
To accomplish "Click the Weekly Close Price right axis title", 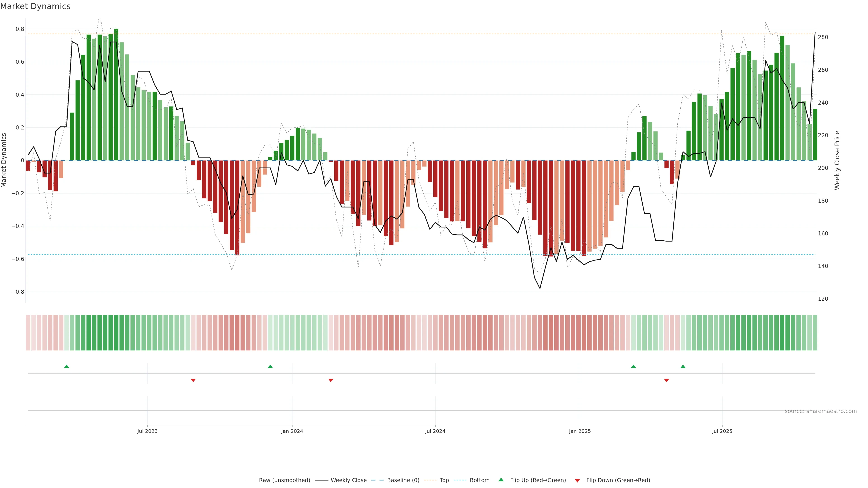I will click(x=837, y=160).
